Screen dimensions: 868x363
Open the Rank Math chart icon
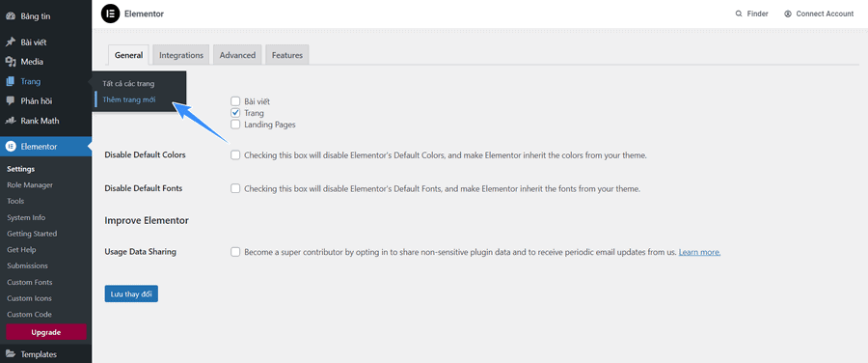click(10, 121)
